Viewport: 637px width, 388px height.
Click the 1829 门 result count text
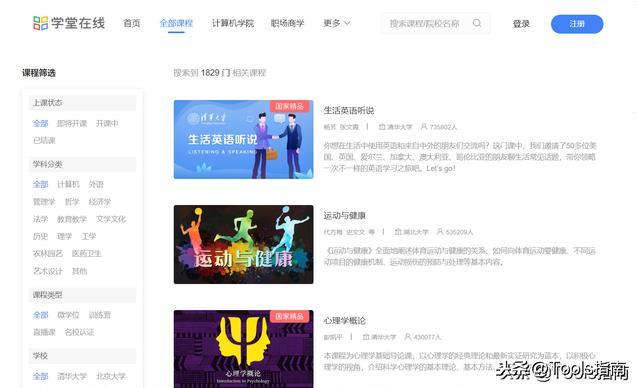pyautogui.click(x=215, y=73)
